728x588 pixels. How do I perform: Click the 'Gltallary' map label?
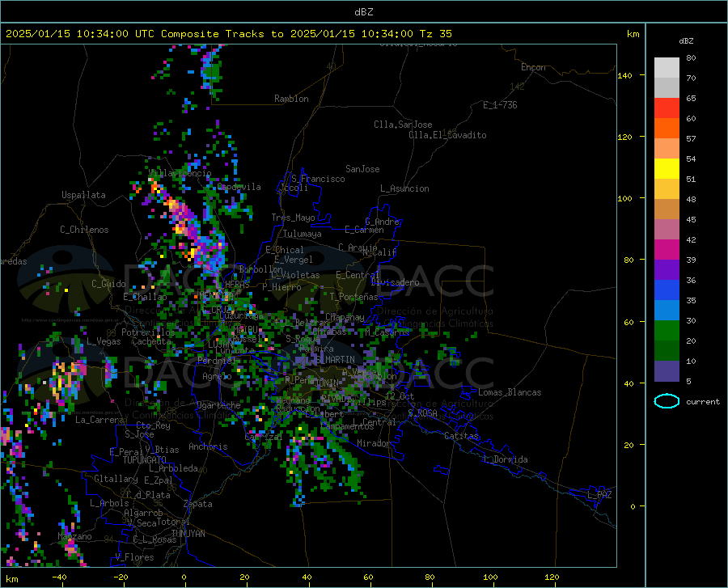click(116, 479)
